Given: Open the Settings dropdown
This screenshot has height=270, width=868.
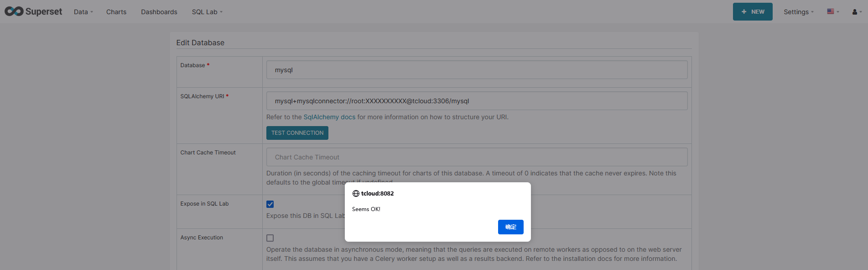Looking at the screenshot, I should [x=799, y=12].
